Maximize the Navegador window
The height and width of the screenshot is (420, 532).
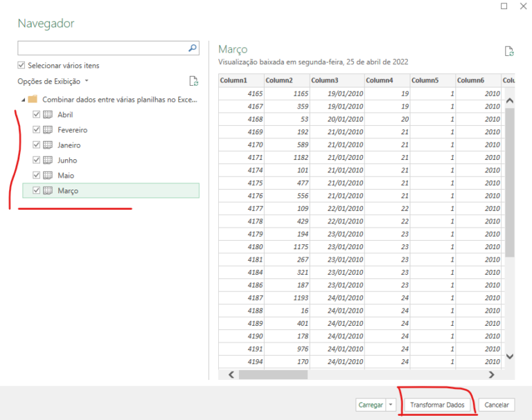504,6
